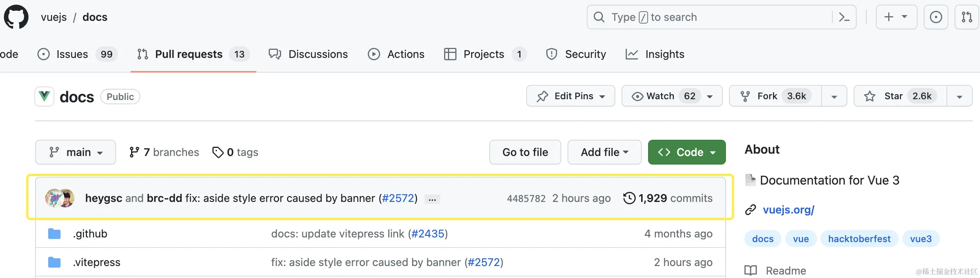Screen dimensions: 980x278
Task: Click the heygsc contributor avatar
Action: point(54,198)
